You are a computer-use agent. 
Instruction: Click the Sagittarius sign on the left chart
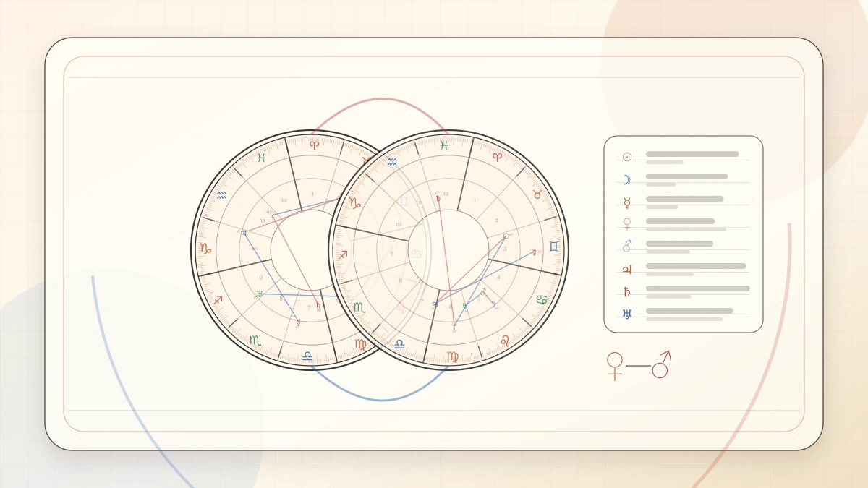click(x=218, y=299)
